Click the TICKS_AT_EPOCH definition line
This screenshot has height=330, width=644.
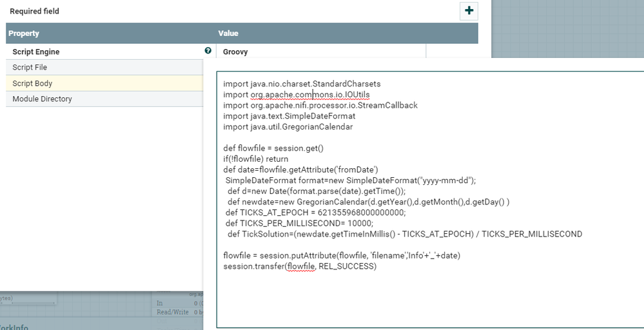(315, 212)
